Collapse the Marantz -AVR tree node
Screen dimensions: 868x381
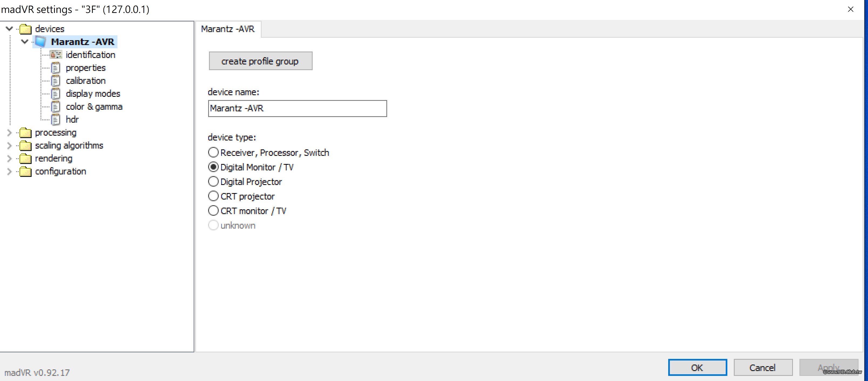pyautogui.click(x=25, y=42)
